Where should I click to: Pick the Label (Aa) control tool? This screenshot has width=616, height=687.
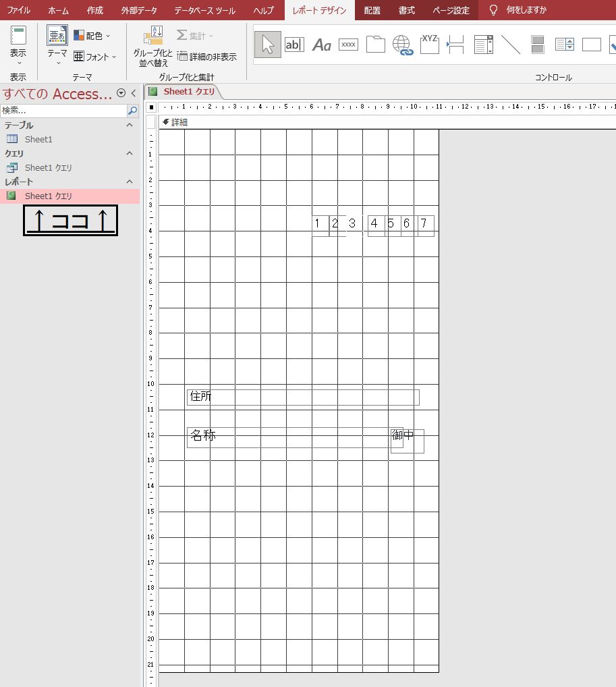tap(322, 45)
